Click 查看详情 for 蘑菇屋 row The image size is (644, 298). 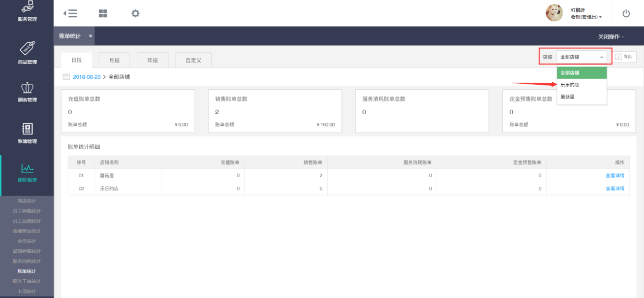(x=615, y=176)
